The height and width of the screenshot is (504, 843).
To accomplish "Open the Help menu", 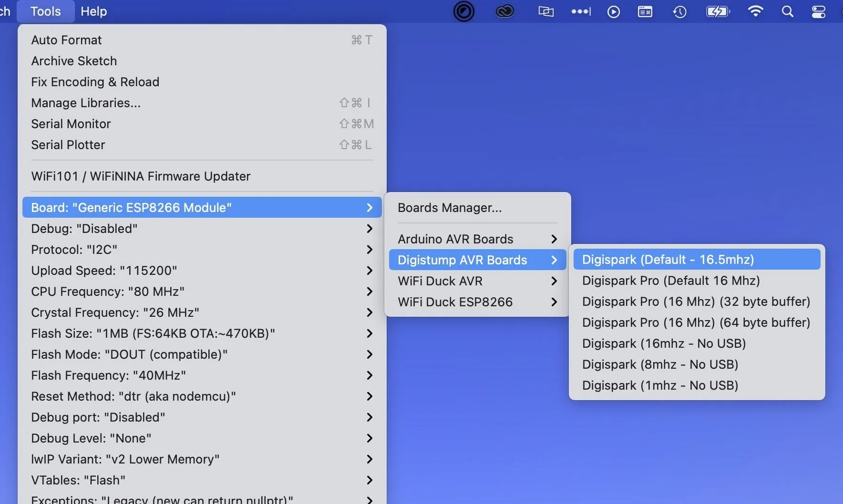I will 93,11.
